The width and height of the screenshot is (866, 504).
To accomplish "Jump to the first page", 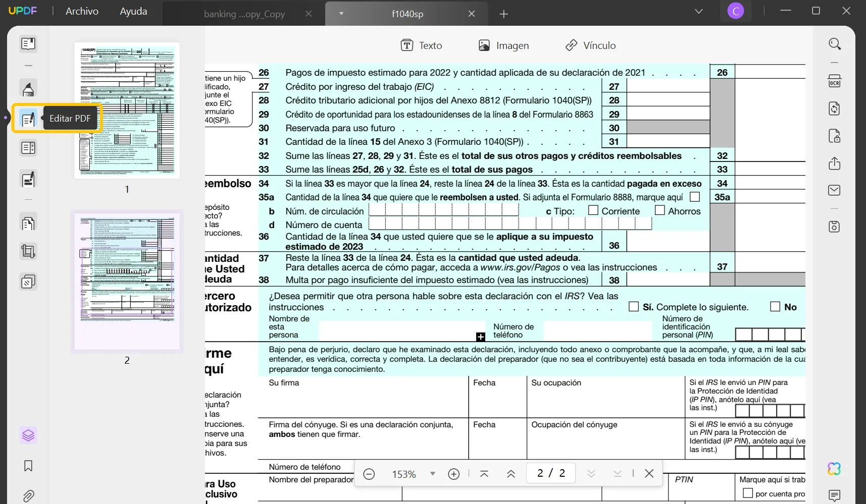I will 484,474.
